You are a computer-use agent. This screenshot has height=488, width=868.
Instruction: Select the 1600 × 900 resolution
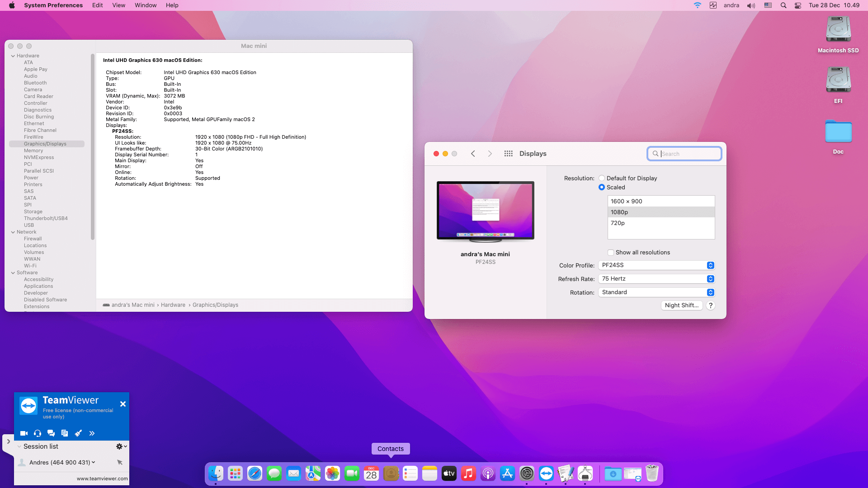[x=660, y=202]
